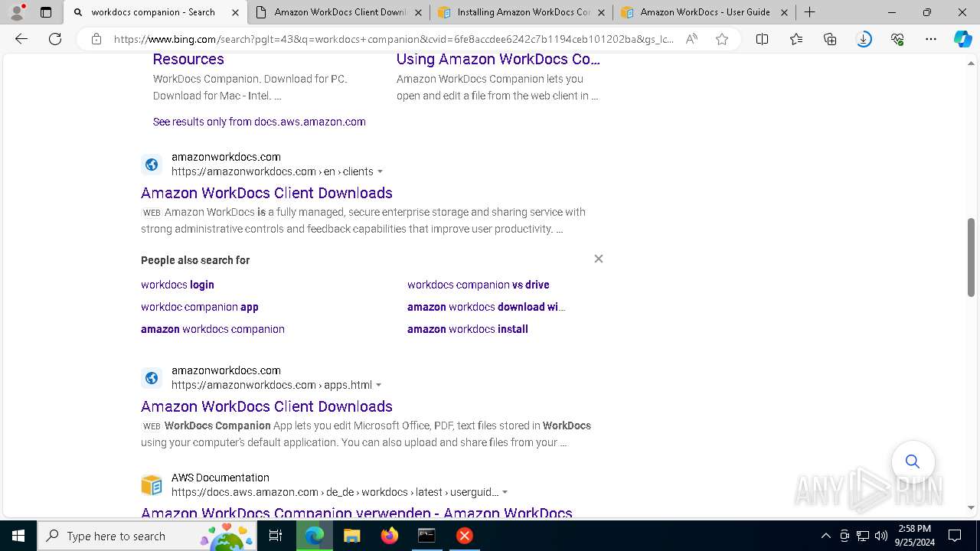Click See results only from docs.aws.amazon.com
The width and height of the screenshot is (980, 551).
click(260, 122)
